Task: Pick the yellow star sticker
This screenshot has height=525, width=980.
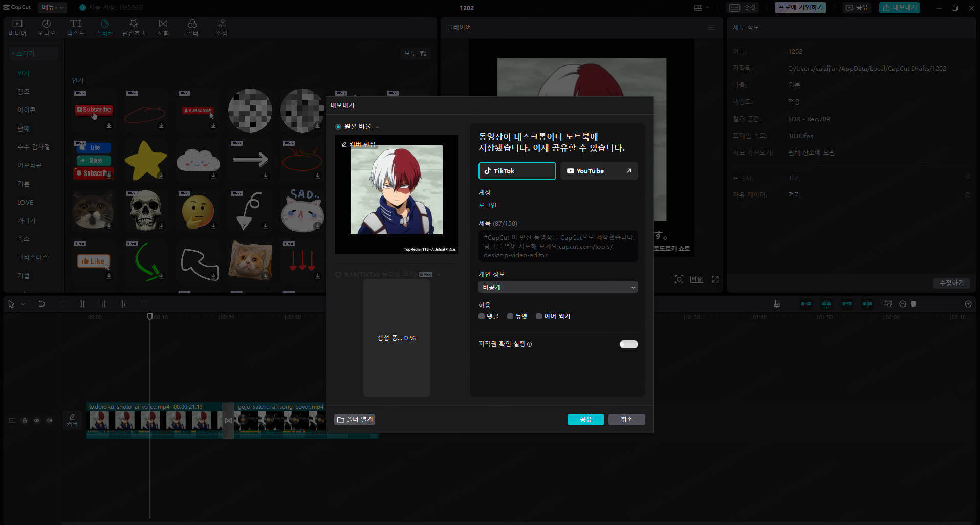Action: (x=146, y=160)
